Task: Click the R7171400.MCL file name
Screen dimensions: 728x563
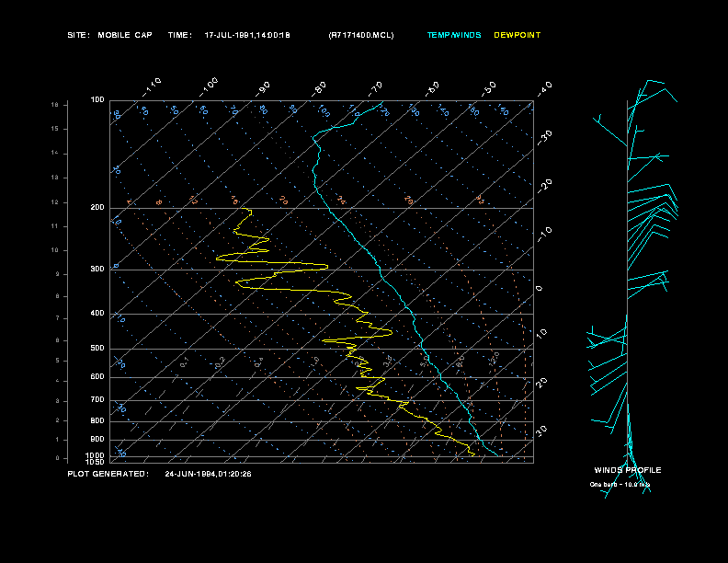Action: tap(361, 35)
